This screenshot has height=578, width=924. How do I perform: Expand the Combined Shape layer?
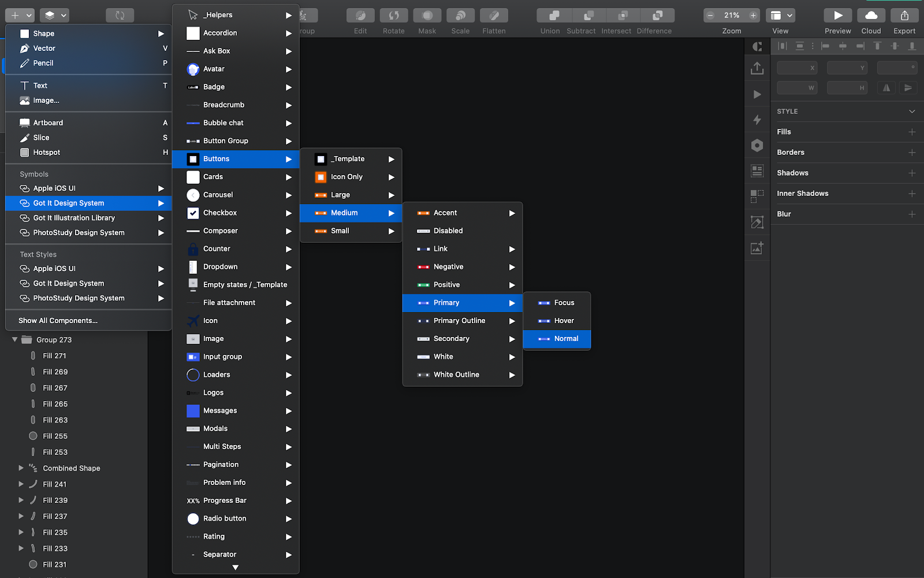point(21,468)
